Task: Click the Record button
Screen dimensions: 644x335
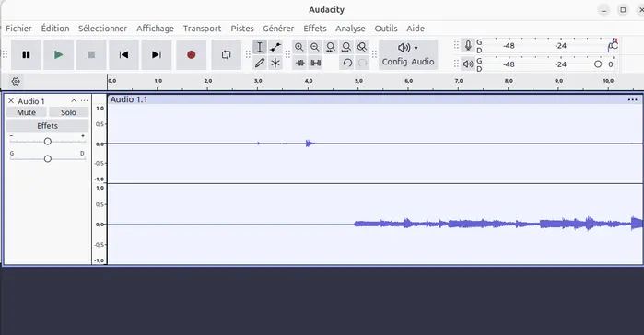Action: [191, 54]
